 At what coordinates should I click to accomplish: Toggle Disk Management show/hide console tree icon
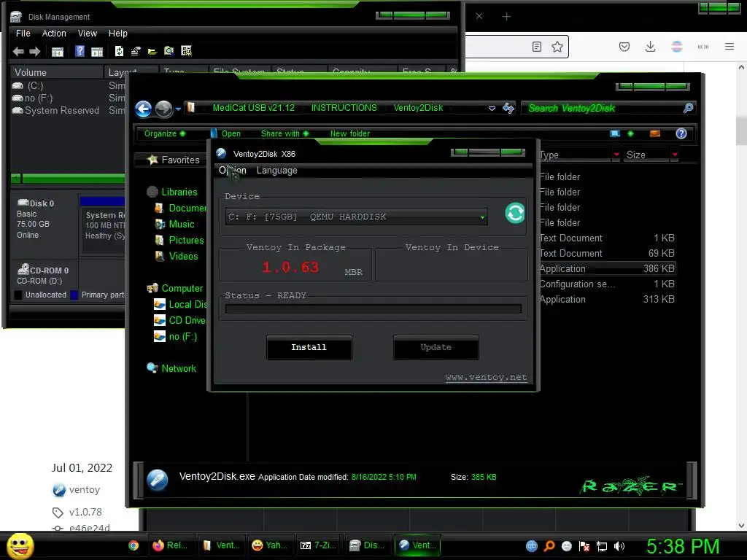(x=58, y=52)
